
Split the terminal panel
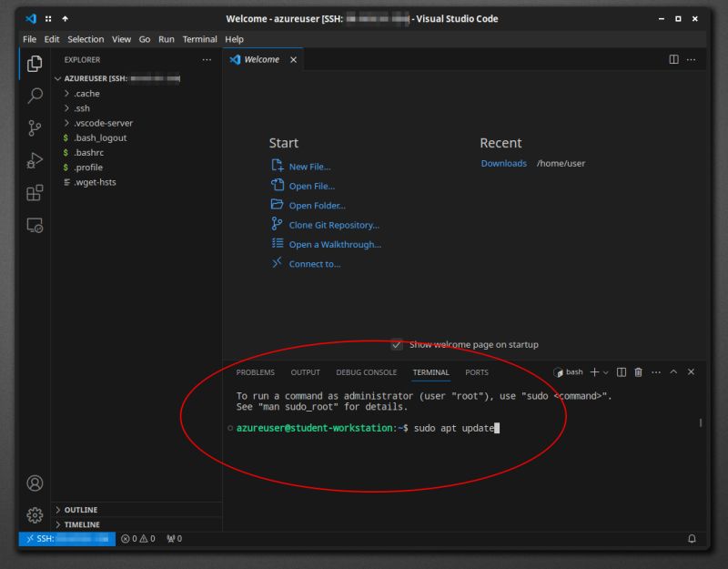pyautogui.click(x=622, y=372)
